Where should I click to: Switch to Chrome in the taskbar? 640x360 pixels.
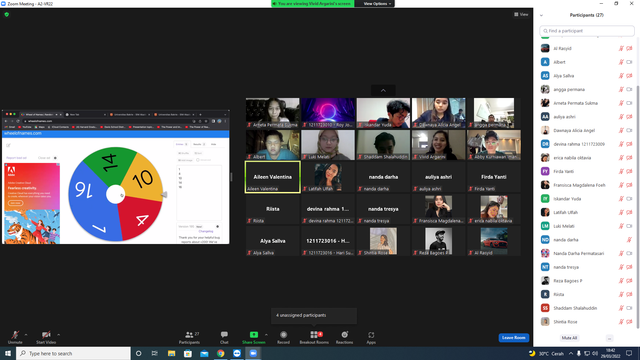pos(220,353)
